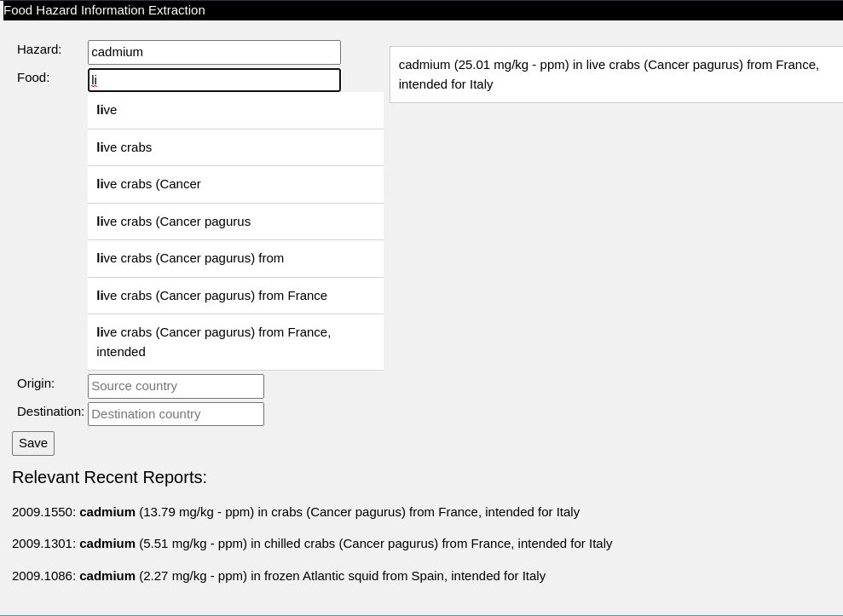Click the Destination country field

(176, 414)
